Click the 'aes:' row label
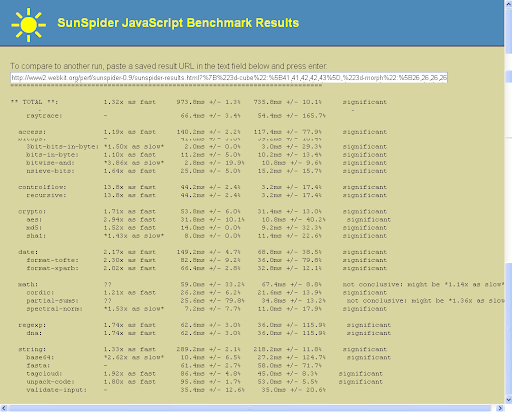 click(x=34, y=220)
